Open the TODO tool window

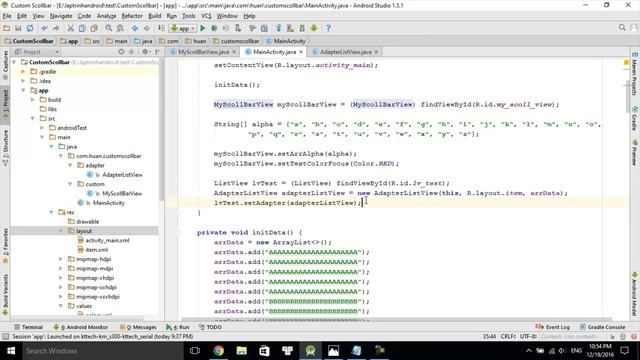click(210, 327)
